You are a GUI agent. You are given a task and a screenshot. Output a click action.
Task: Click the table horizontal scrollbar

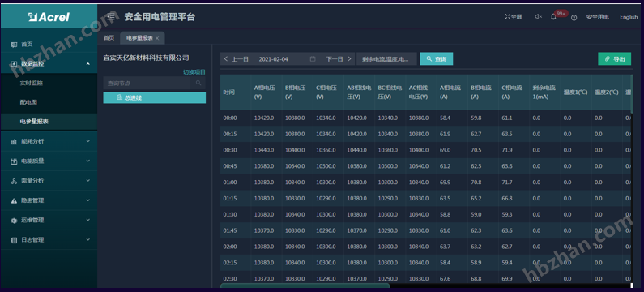click(x=305, y=285)
